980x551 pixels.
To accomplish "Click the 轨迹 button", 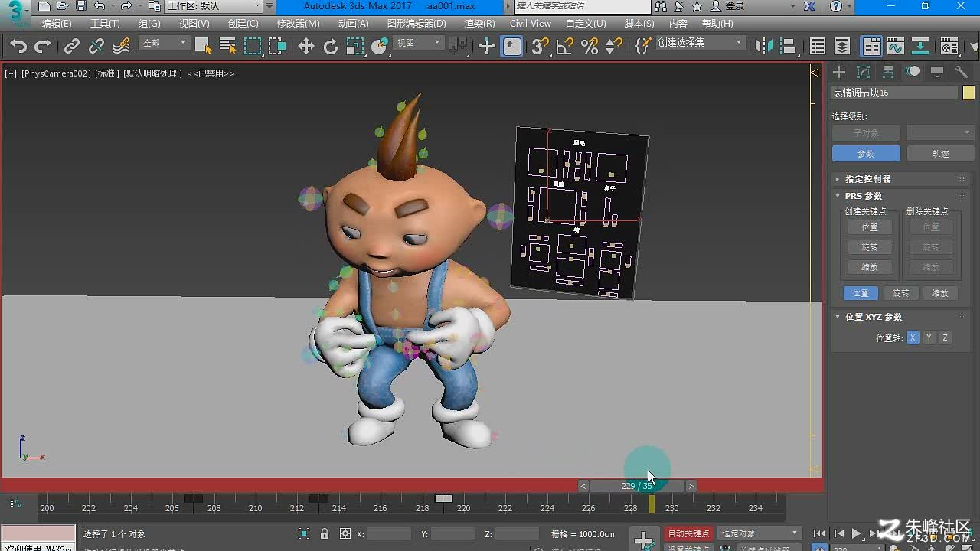I will (x=940, y=154).
